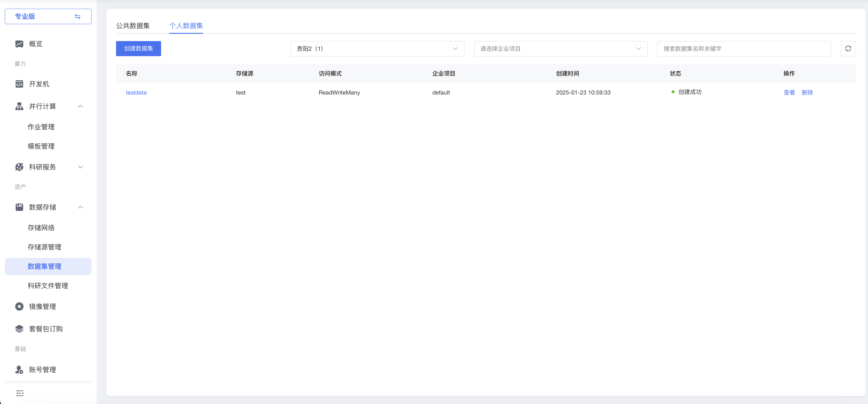Go to 模板管理
This screenshot has height=404, width=868.
click(x=41, y=146)
